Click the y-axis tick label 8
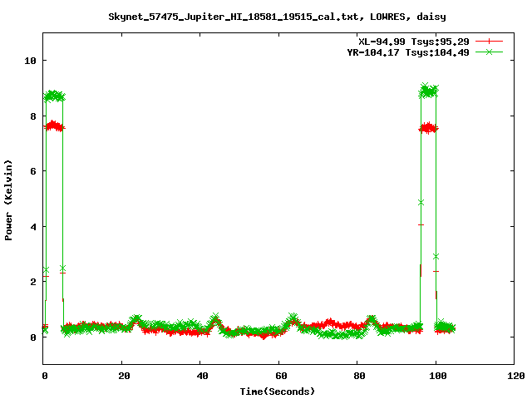Image resolution: width=532 pixels, height=399 pixels. tap(33, 116)
